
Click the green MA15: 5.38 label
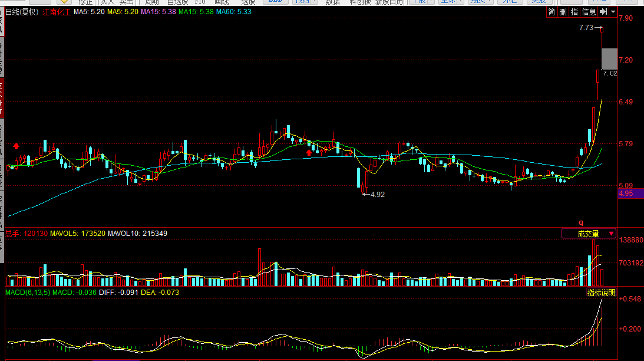click(x=196, y=12)
